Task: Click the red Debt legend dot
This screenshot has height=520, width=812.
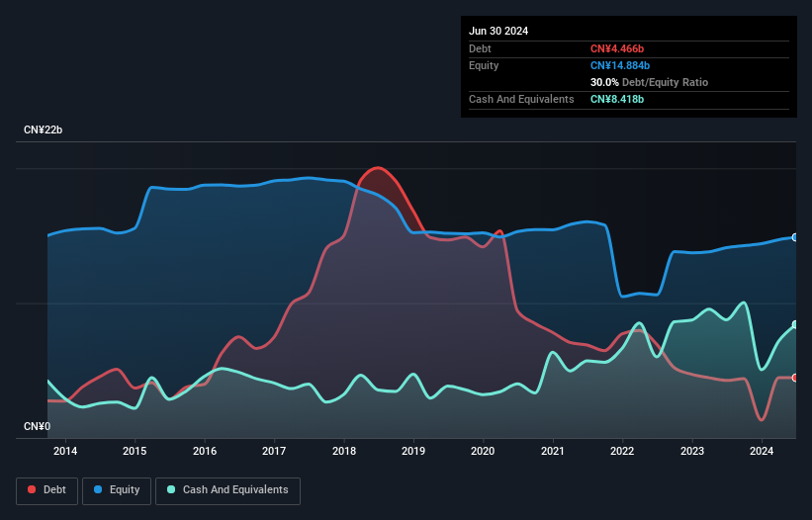Action: point(32,489)
